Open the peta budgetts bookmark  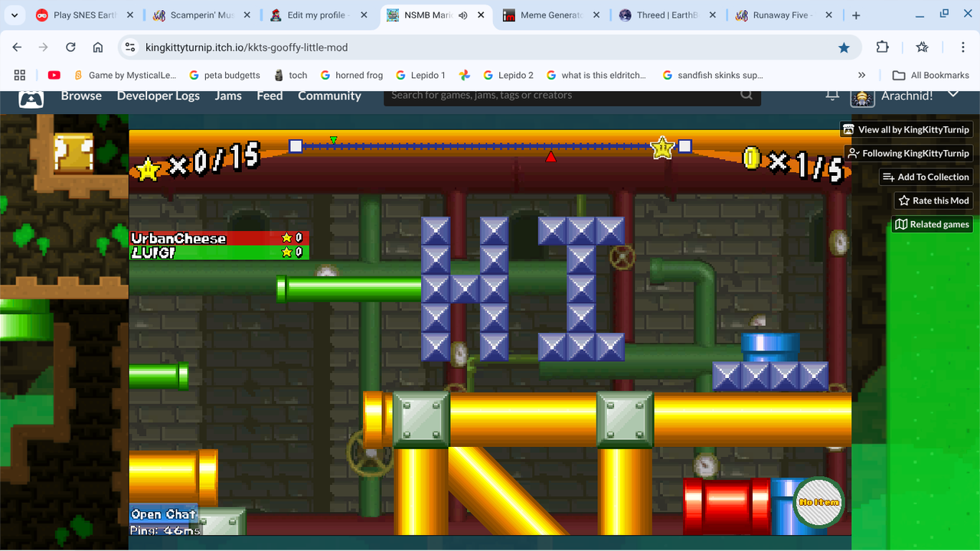224,75
